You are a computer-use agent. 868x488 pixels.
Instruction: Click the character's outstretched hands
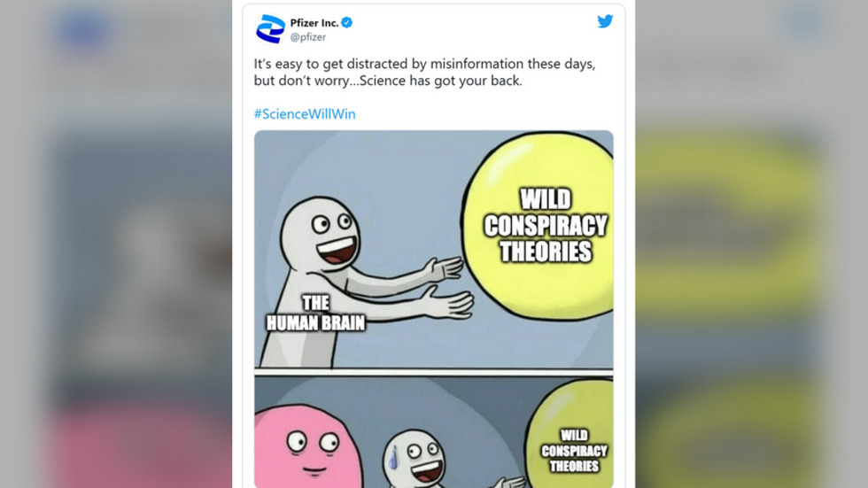(x=448, y=288)
